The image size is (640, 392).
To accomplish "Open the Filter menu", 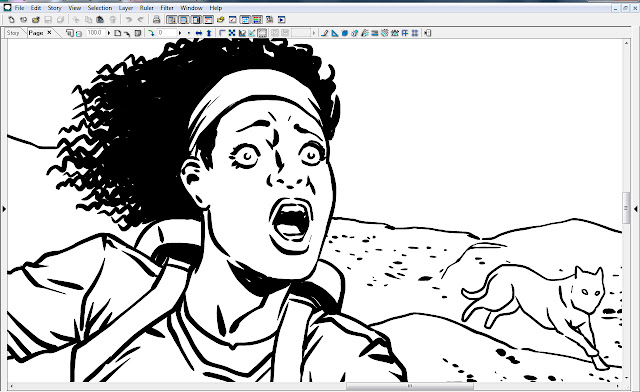I will pyautogui.click(x=167, y=8).
